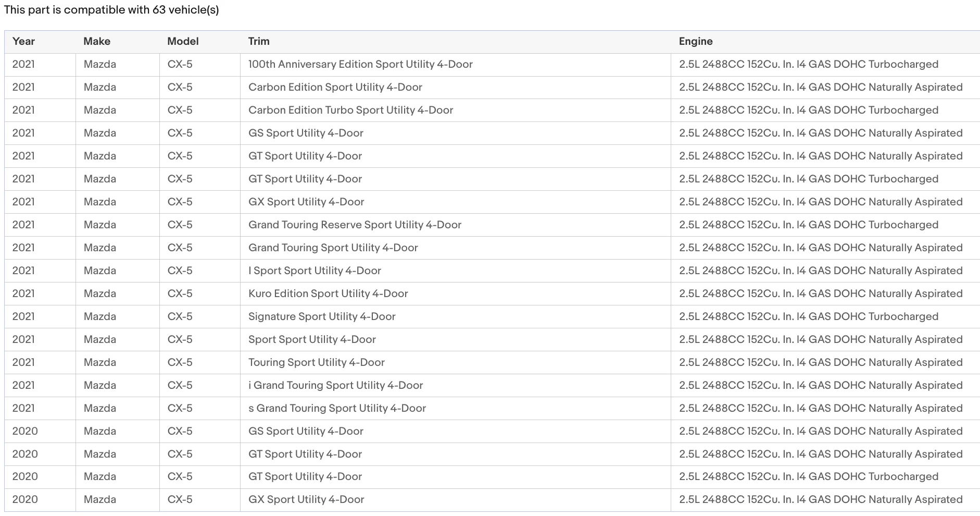Select the "Carbon Edition Turbo Sport Utility 4-Door" trim
Viewport: 980px width, 516px height.
pyautogui.click(x=350, y=110)
